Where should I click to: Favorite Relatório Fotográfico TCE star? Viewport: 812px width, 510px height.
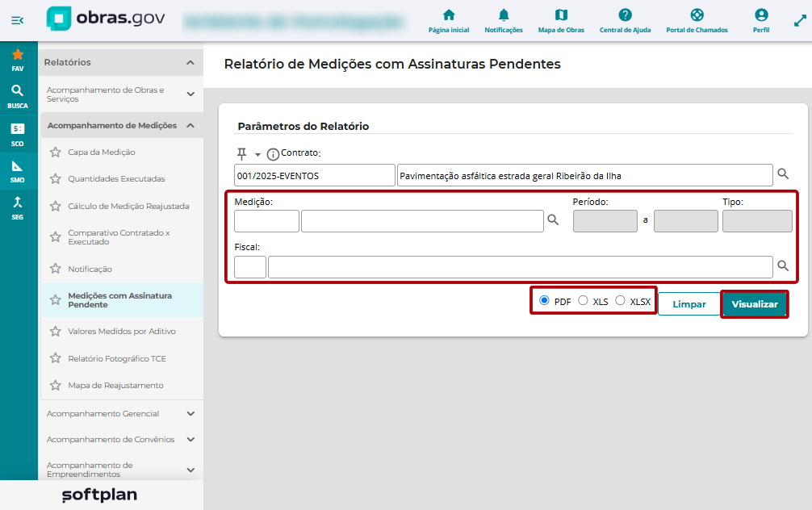56,358
